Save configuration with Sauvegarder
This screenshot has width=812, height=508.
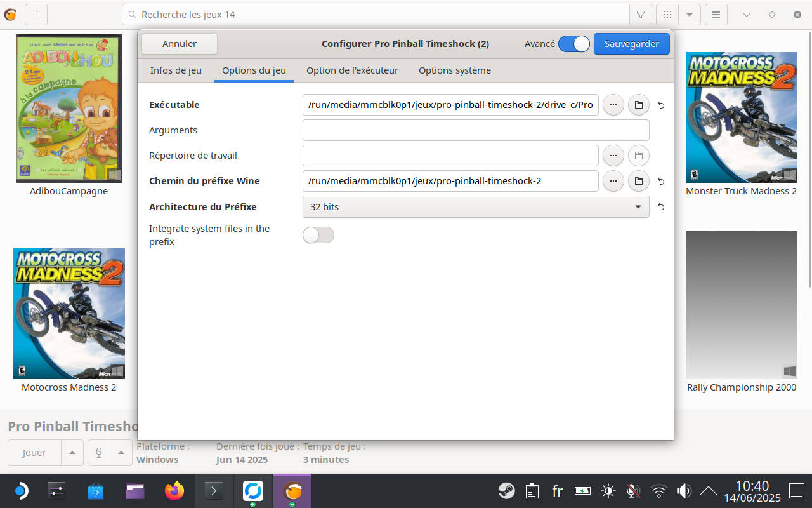pos(632,44)
